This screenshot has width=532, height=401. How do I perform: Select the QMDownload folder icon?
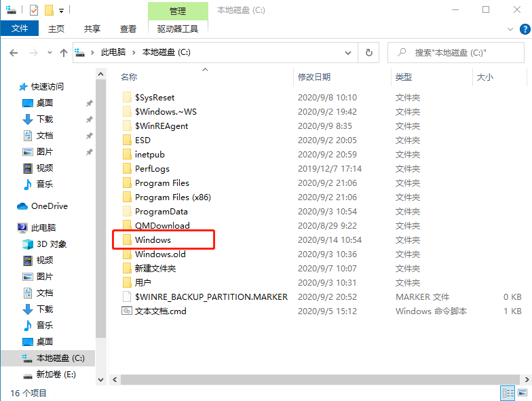click(127, 225)
